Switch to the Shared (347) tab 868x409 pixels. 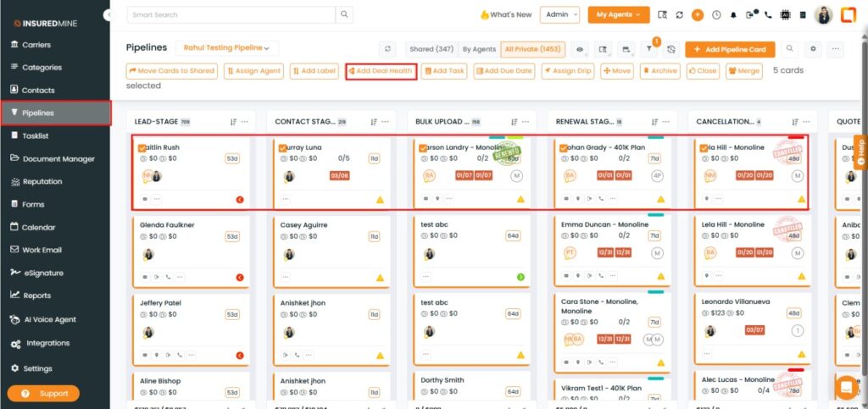tap(431, 49)
